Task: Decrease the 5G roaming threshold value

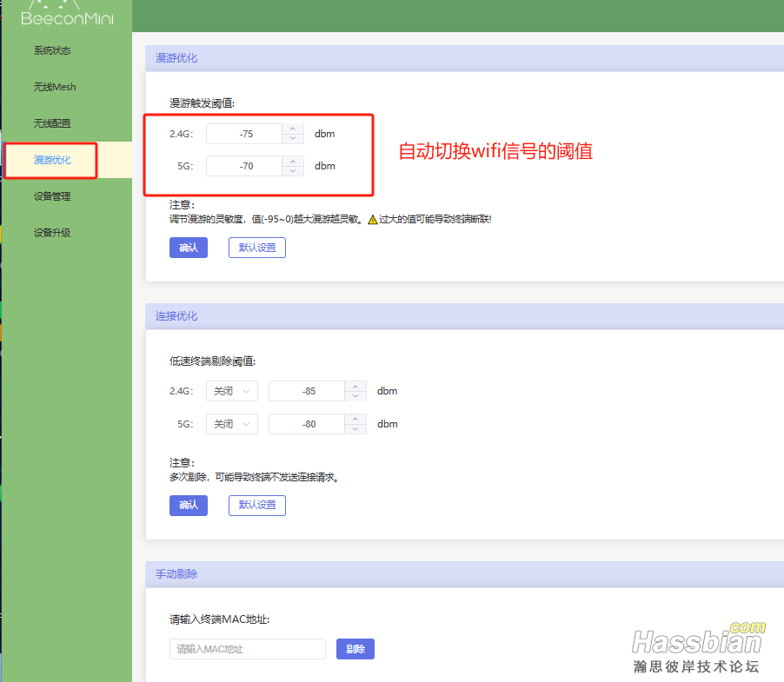Action: click(293, 171)
